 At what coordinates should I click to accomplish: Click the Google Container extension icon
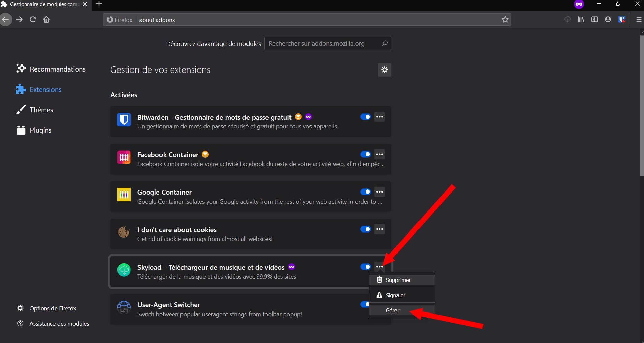(124, 195)
